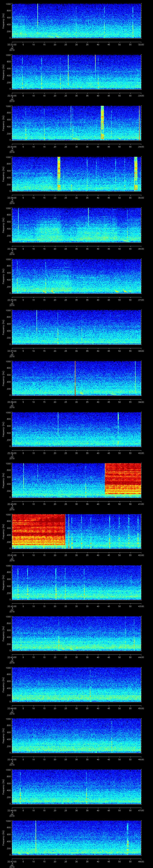Click the wide yellow burst in the 22:33 spectrogram
This screenshot has height=868, width=153.
[102, 123]
